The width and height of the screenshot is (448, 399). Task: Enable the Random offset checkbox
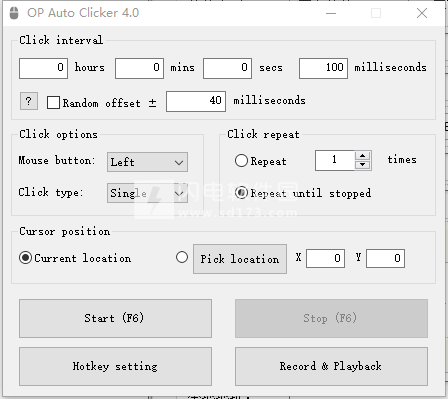pos(53,103)
